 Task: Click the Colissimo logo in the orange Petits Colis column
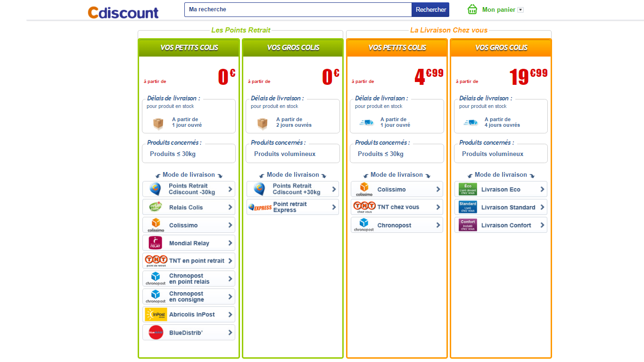point(364,189)
